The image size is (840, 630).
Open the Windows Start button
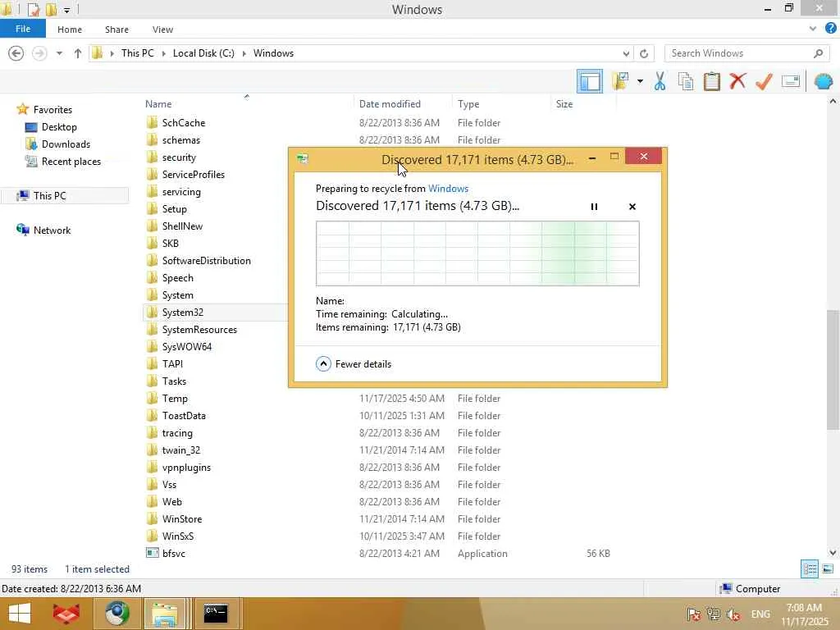point(20,614)
